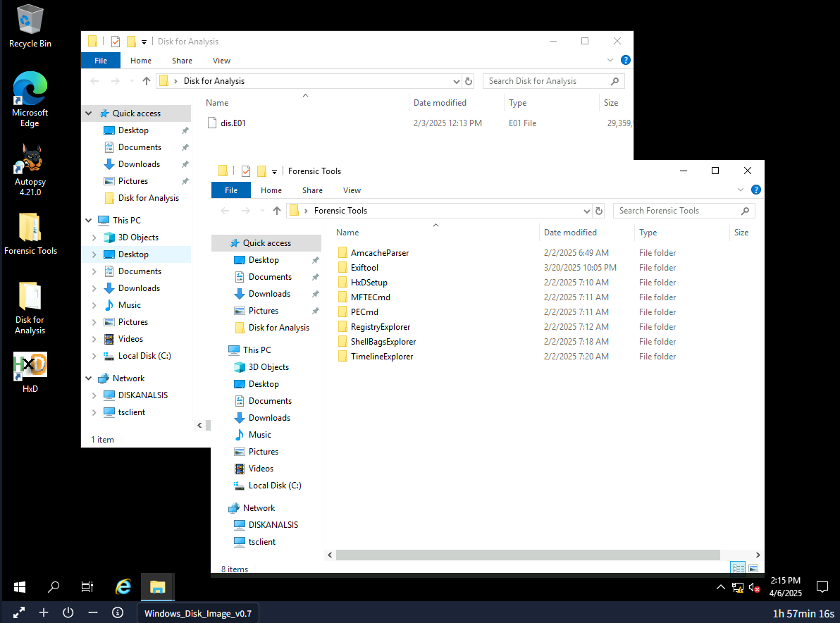Refresh the Forensic Tools folder view

599,210
